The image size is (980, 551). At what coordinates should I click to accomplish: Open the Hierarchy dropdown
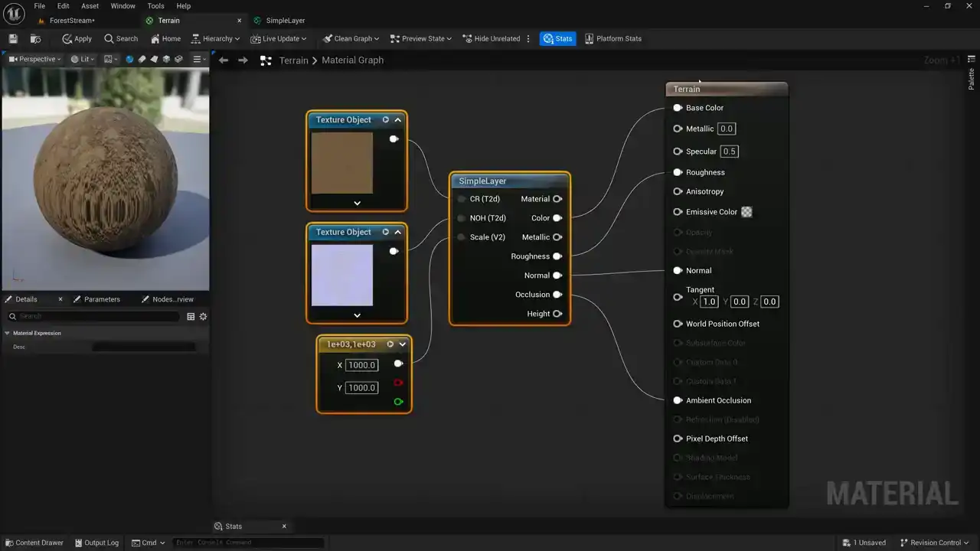[215, 38]
